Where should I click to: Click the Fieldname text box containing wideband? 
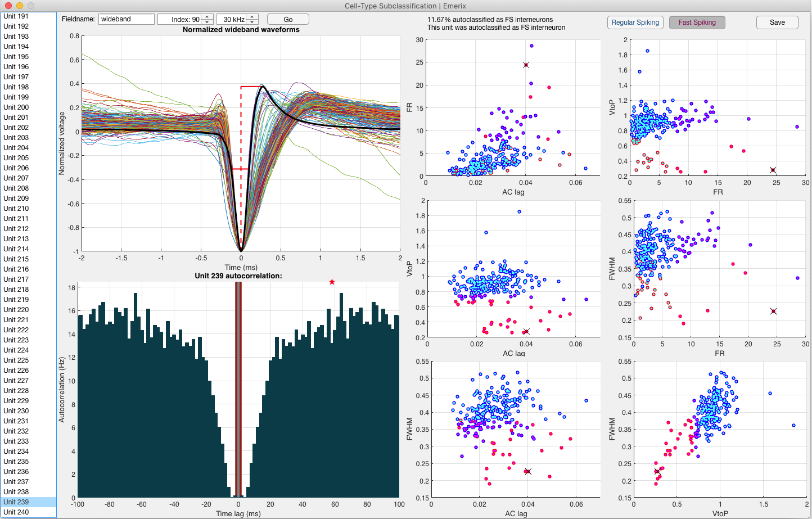point(127,19)
